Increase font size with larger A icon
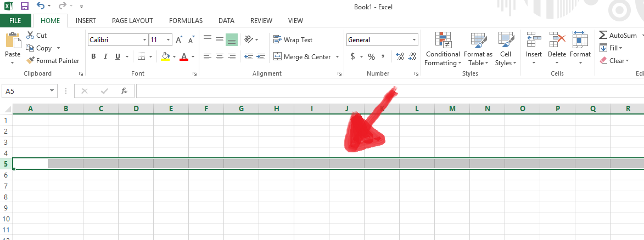This screenshot has width=644, height=240. coord(179,40)
